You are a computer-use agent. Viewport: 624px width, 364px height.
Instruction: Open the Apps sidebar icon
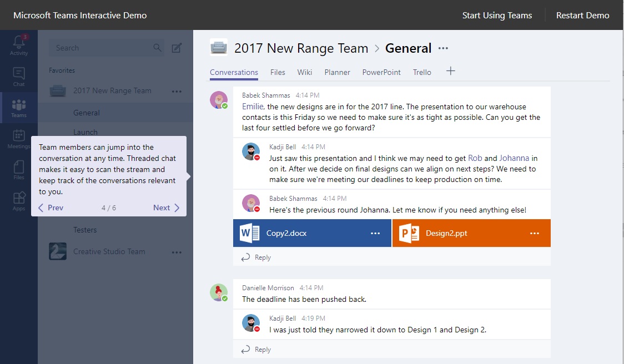[19, 201]
